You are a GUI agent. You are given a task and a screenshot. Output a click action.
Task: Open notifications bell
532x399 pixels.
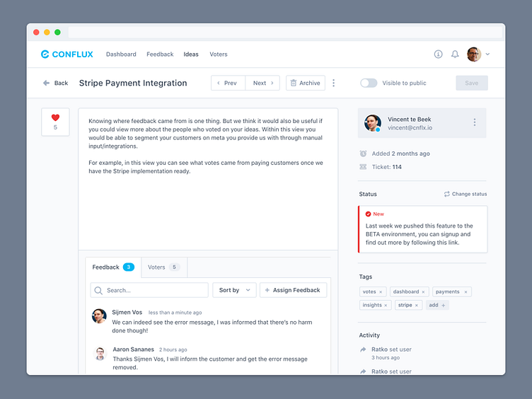pyautogui.click(x=455, y=54)
